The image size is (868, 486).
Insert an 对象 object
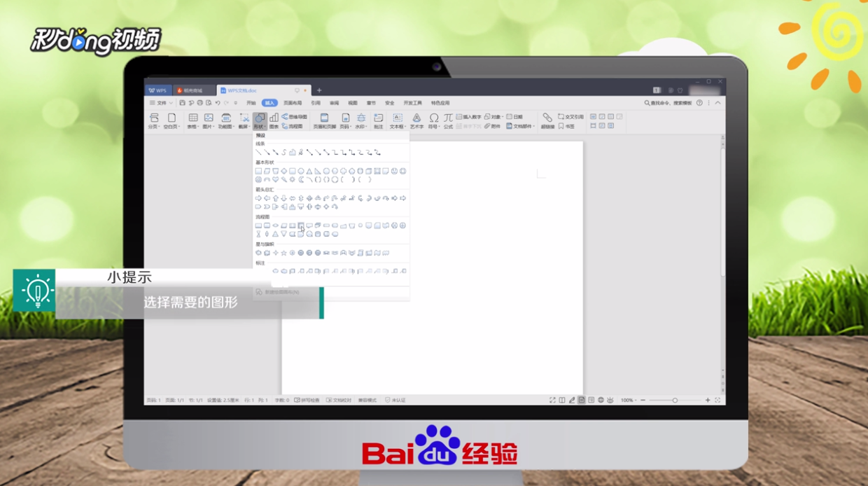point(493,117)
